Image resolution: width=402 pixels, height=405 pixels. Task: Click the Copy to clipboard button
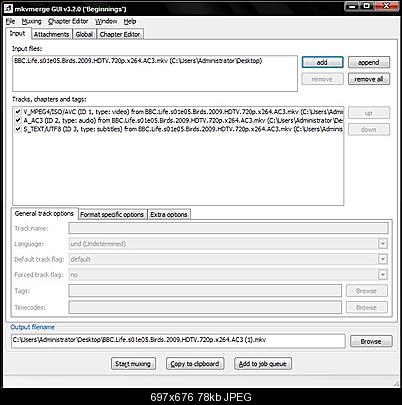point(195,364)
